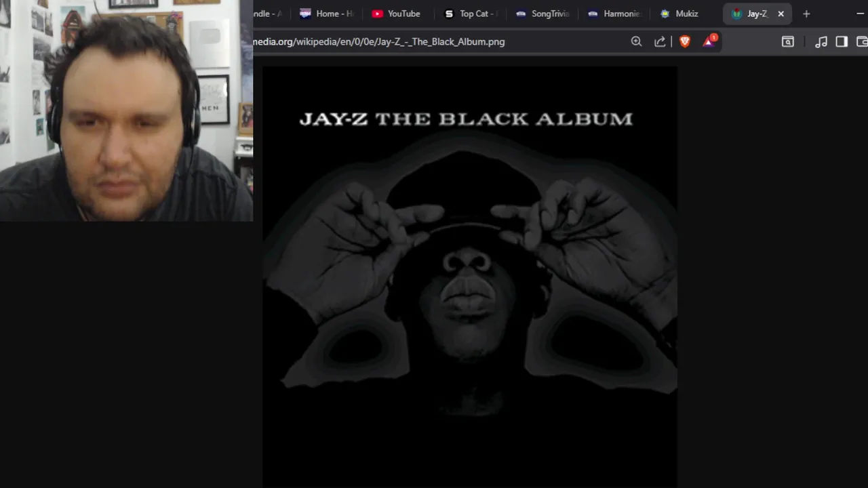
Task: Open the SongTrivia tab
Action: point(542,14)
